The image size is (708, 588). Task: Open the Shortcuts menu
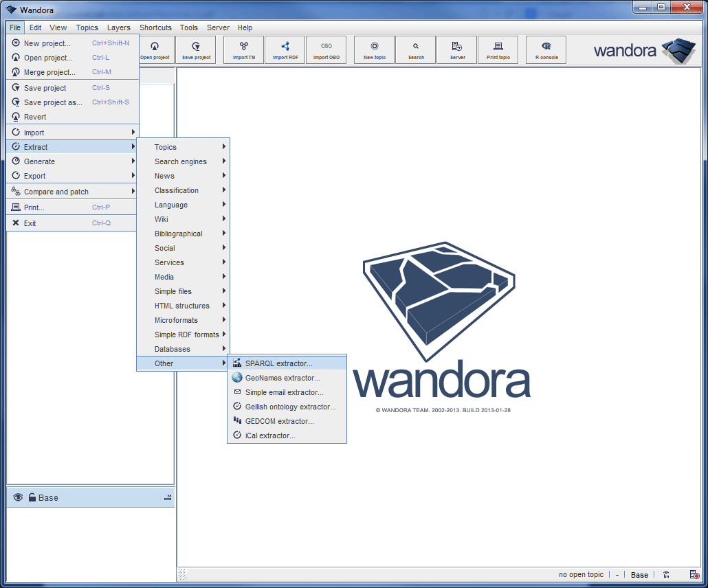coord(155,27)
